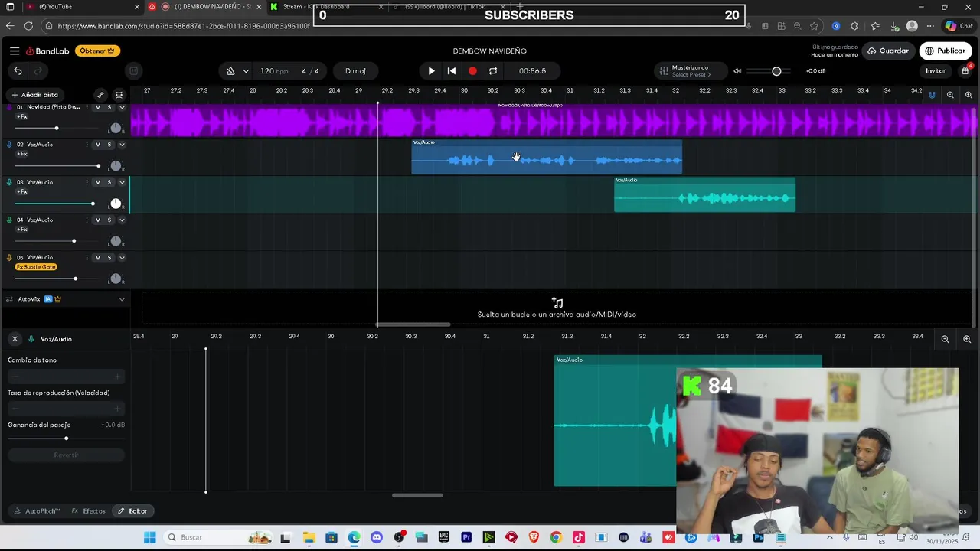Mute track 02 Voz/Audio
The image size is (980, 551).
pos(97,145)
